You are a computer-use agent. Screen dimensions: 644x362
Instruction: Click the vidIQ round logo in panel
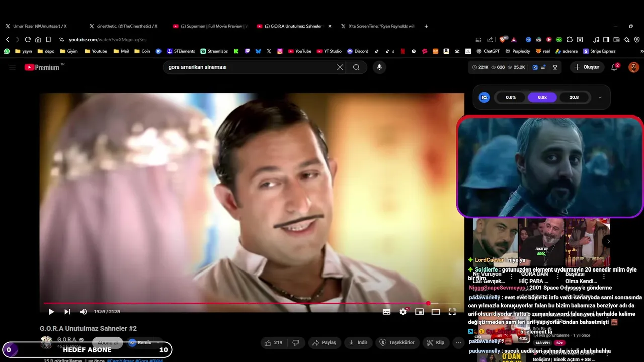coord(484,97)
